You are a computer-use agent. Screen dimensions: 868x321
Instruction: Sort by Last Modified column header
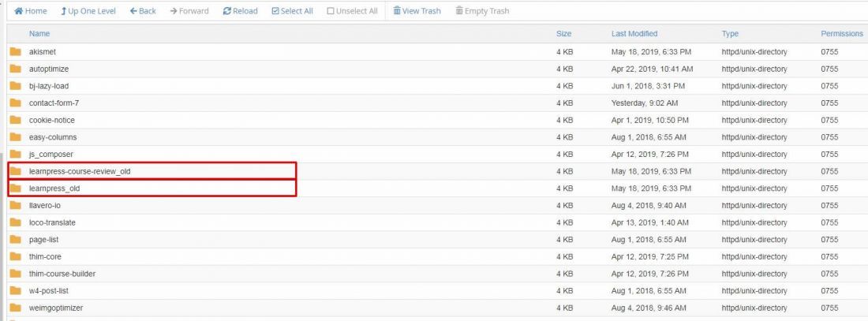(634, 34)
